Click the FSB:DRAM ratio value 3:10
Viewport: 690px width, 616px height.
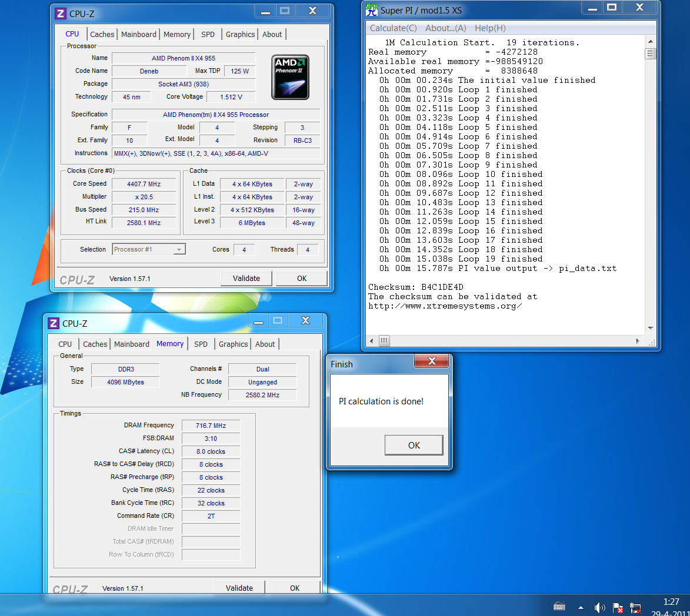click(x=211, y=439)
